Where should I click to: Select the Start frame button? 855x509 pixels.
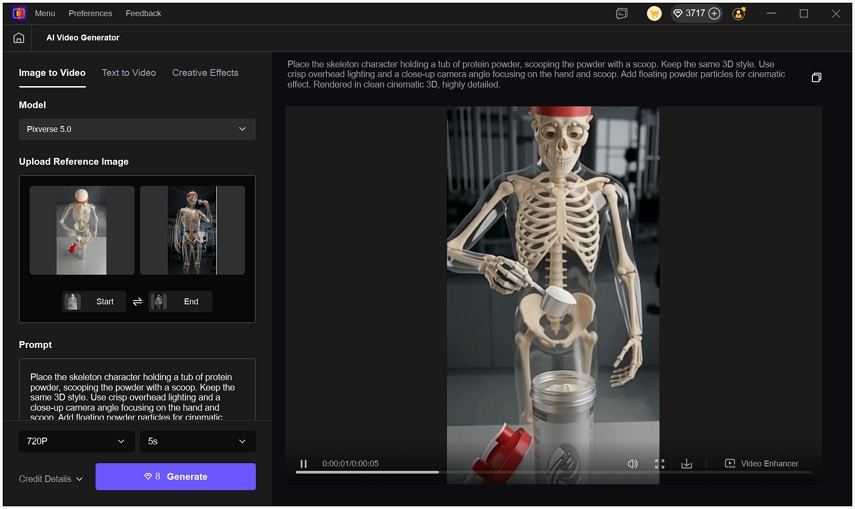click(x=94, y=301)
